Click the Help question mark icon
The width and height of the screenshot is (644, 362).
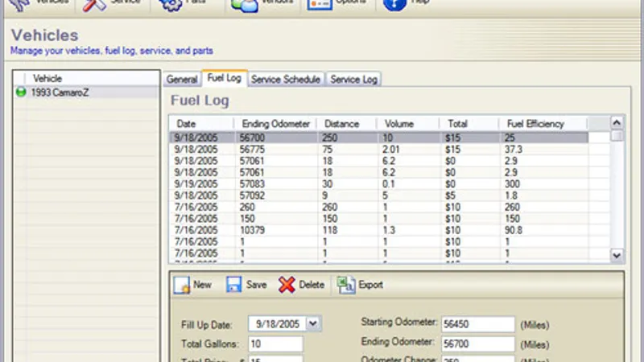(394, 6)
